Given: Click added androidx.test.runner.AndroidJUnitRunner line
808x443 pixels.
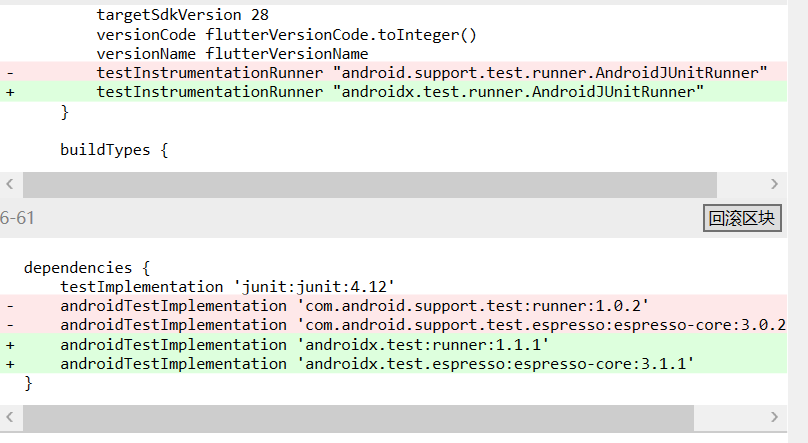Looking at the screenshot, I should pyautogui.click(x=393, y=92).
